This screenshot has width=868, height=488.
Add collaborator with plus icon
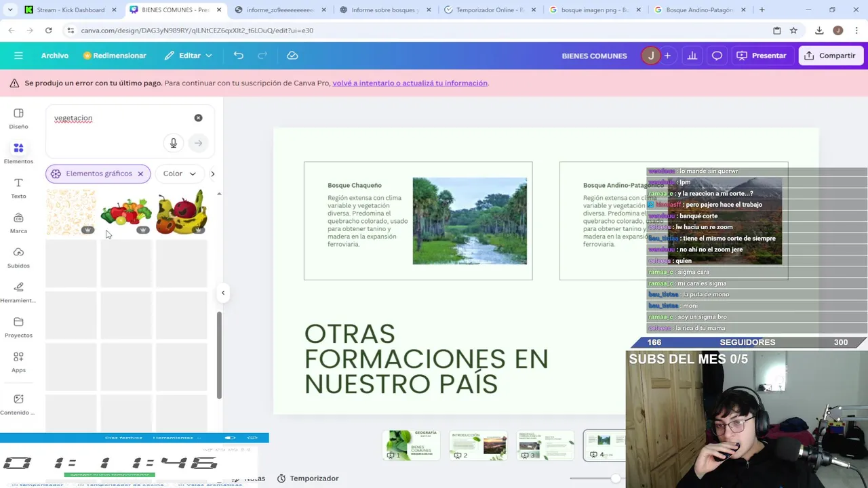click(667, 56)
